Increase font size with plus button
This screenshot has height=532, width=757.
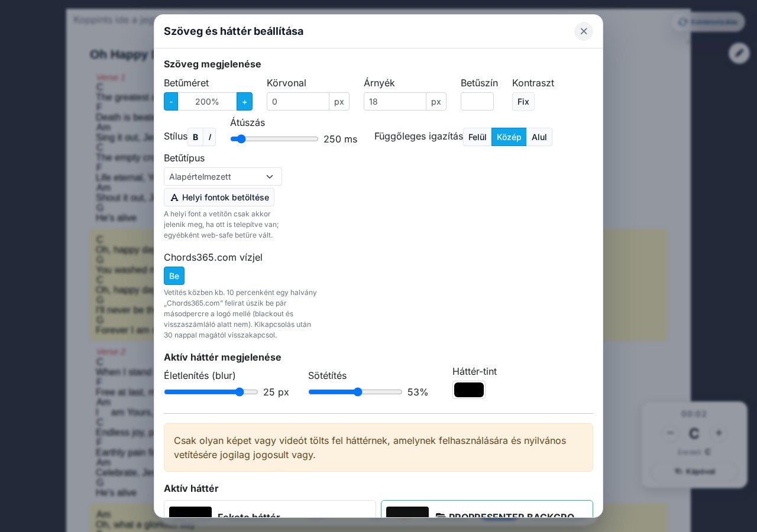[x=244, y=102]
